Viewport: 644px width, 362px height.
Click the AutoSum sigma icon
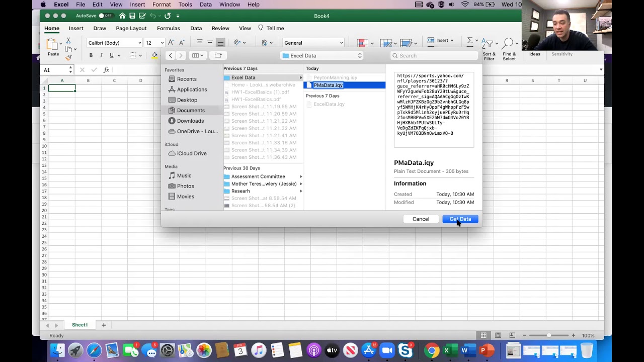(470, 41)
